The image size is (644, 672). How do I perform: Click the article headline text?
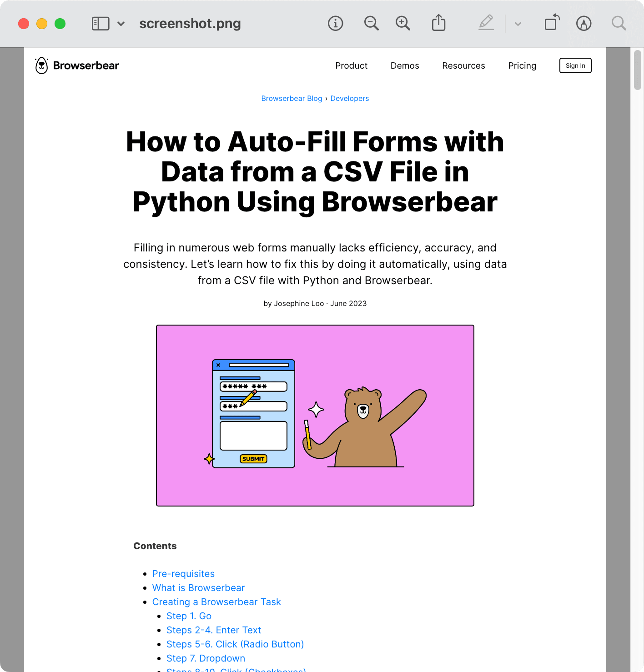315,172
